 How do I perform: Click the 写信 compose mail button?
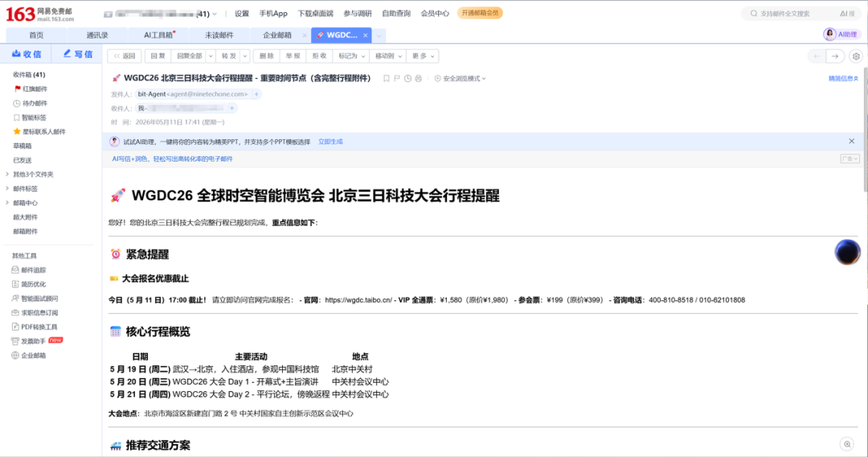point(77,54)
